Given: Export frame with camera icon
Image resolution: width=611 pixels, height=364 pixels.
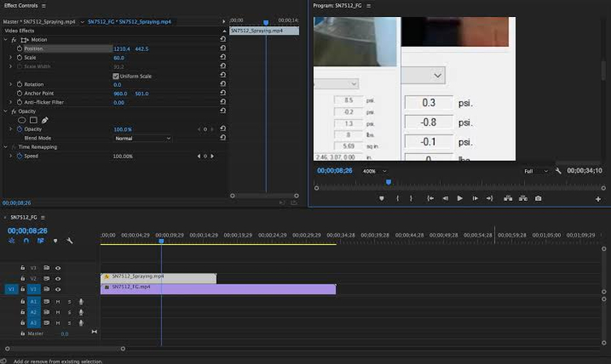Looking at the screenshot, I should click(x=538, y=199).
